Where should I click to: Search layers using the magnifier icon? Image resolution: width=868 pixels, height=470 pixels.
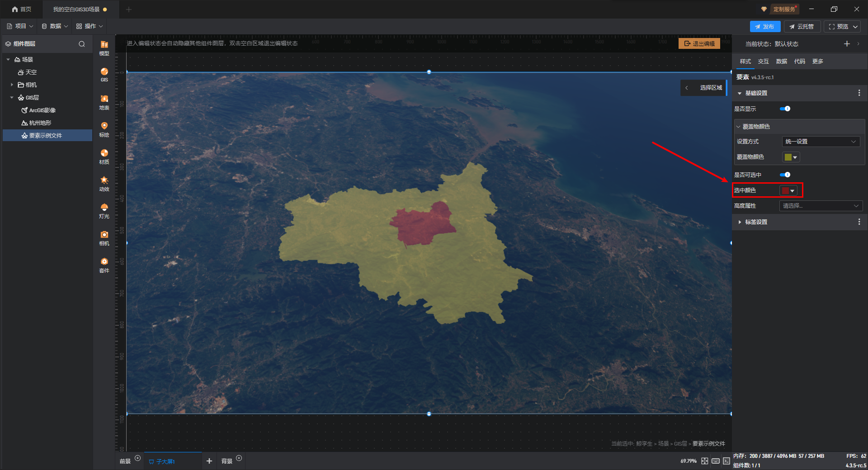(x=82, y=44)
